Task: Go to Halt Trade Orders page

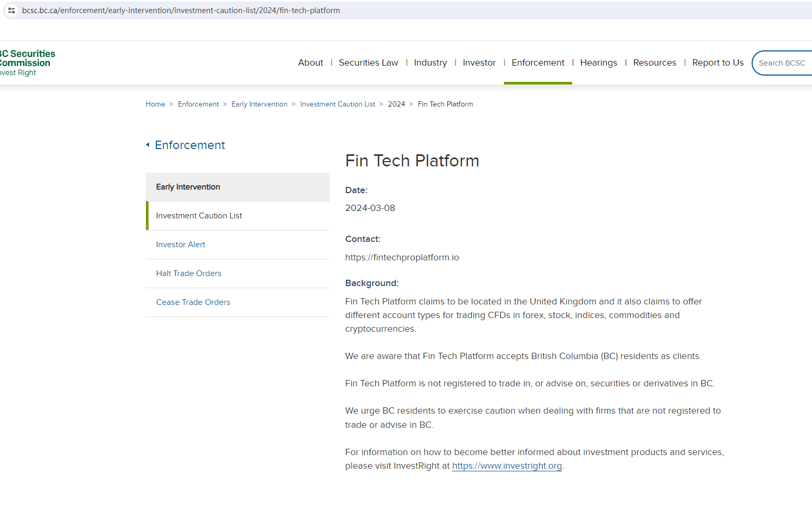Action: (188, 273)
